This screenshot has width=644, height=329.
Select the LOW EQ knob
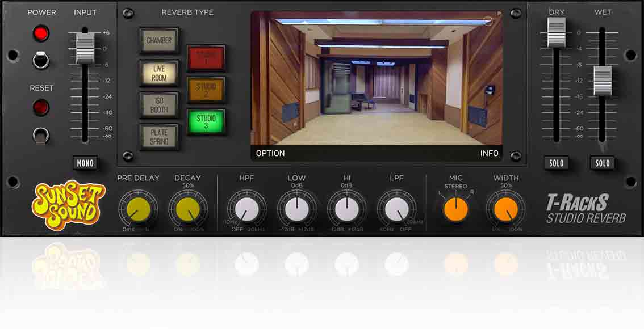pos(297,209)
